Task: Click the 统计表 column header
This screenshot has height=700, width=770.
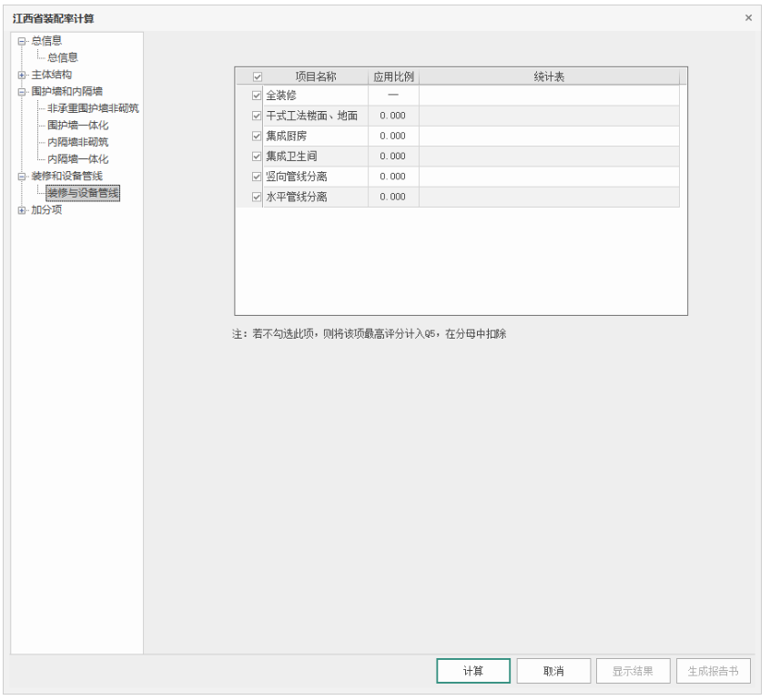Action: click(549, 76)
